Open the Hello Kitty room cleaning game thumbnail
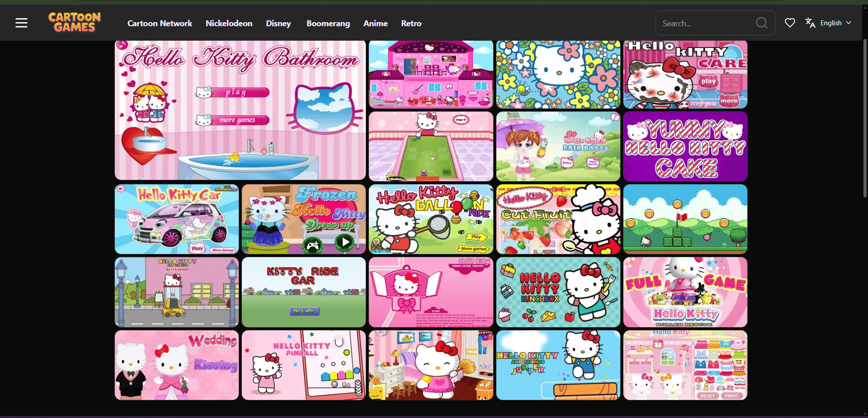Screen dimensions: 868x418 [x=431, y=365]
